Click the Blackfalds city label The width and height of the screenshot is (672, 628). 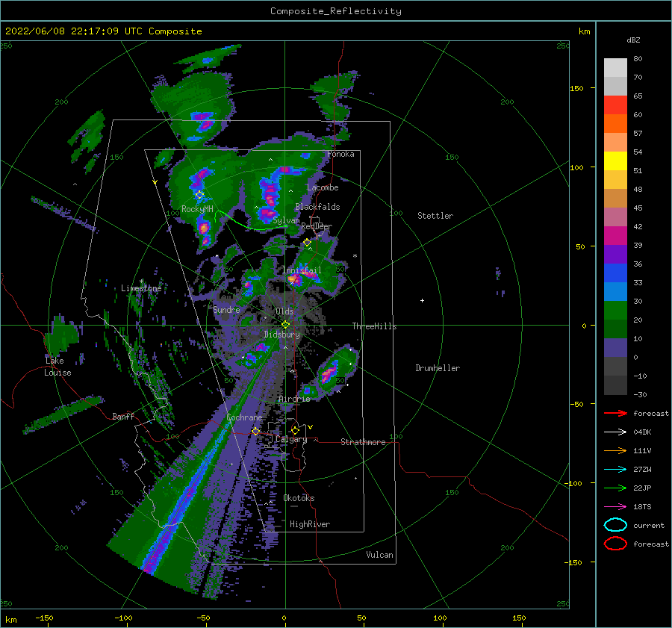point(317,207)
